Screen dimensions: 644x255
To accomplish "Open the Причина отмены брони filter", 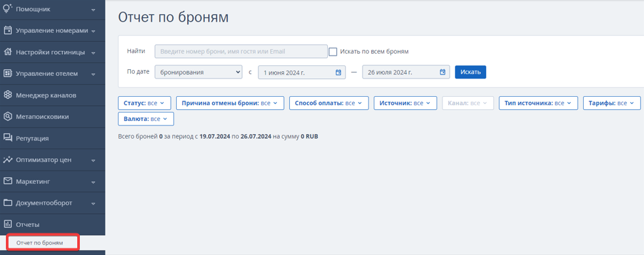I will (x=230, y=103).
